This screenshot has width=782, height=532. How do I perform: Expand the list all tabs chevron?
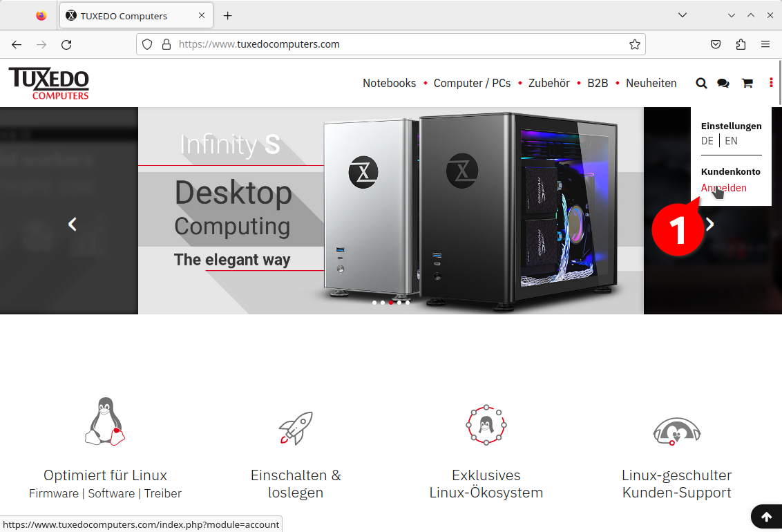(683, 15)
